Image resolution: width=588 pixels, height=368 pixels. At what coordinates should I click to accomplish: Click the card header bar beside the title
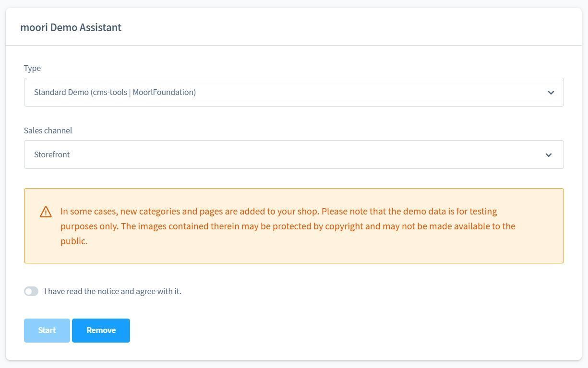click(336, 27)
